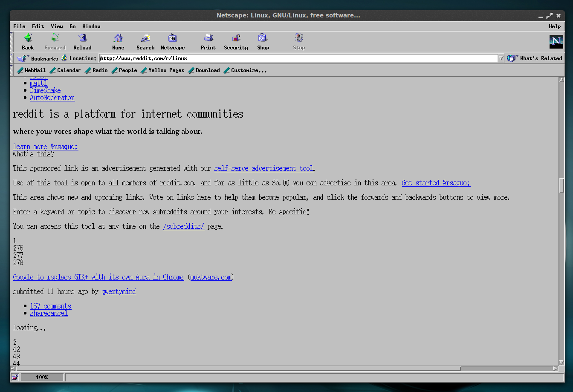Click the Print icon
The width and height of the screenshot is (573, 392).
click(x=208, y=41)
